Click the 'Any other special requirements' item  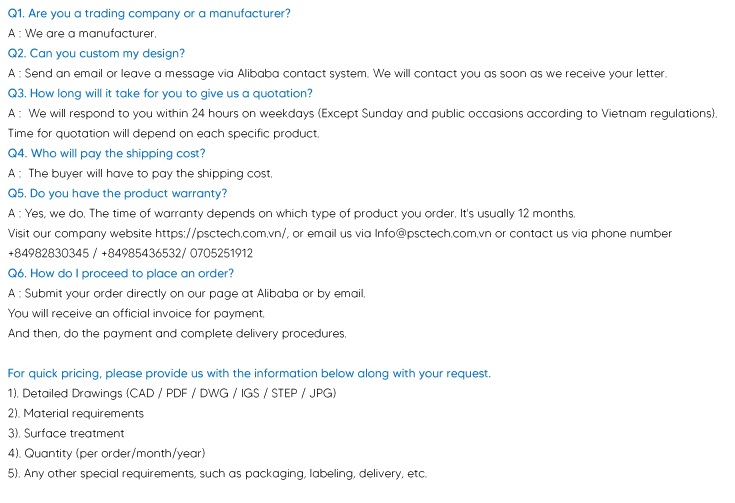217,473
